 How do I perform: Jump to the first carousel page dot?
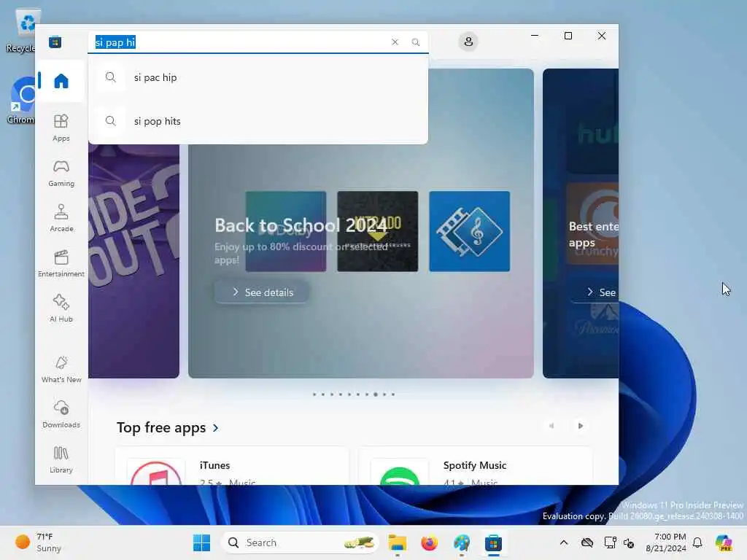pyautogui.click(x=314, y=394)
